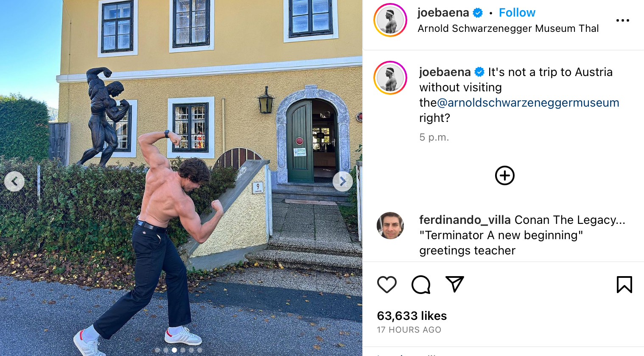Go to the next photo in carousel
Screen dimensions: 644x356
[342, 181]
